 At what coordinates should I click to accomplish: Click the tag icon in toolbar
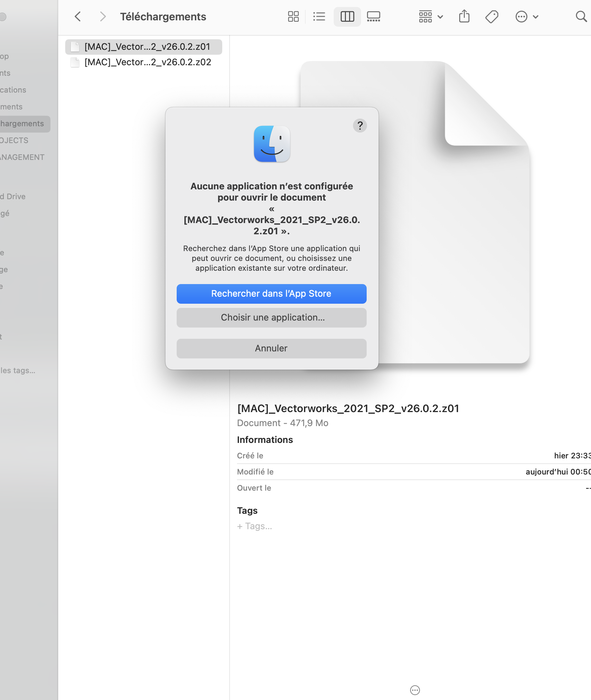pos(492,16)
